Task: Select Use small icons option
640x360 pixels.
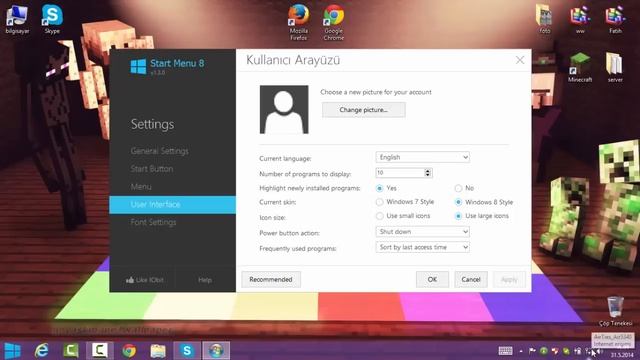Action: click(x=380, y=216)
